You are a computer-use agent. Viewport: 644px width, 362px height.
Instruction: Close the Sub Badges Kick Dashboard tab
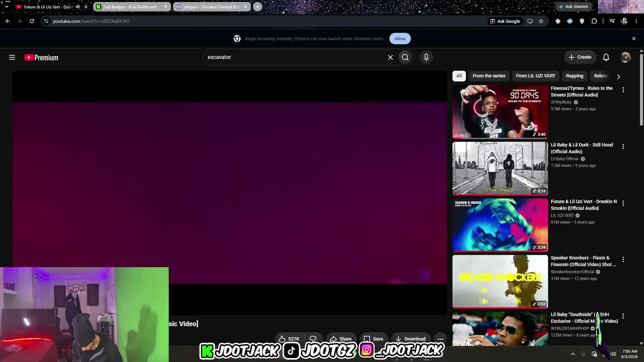(x=166, y=7)
